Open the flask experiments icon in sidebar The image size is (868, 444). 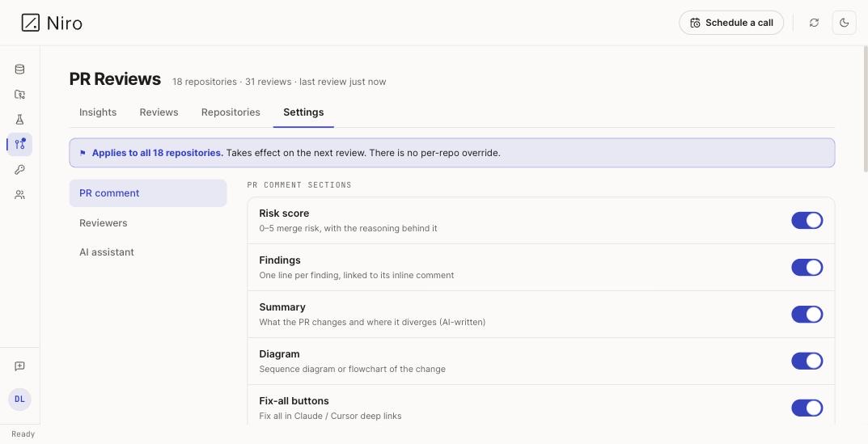click(x=19, y=120)
